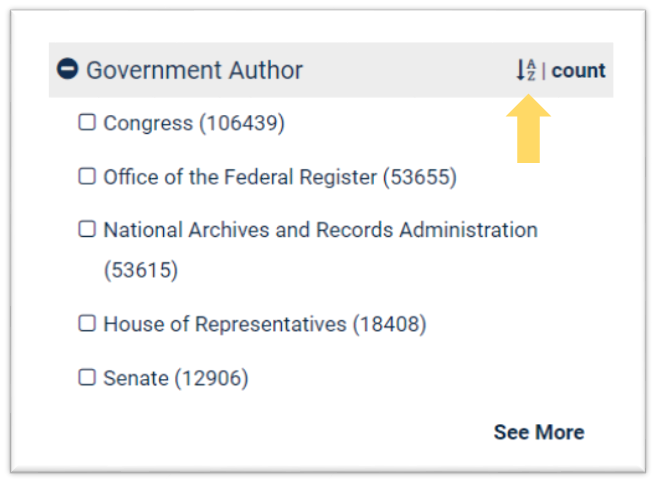The image size is (656, 483).
Task: Click the (53615) count text
Action: click(x=140, y=270)
